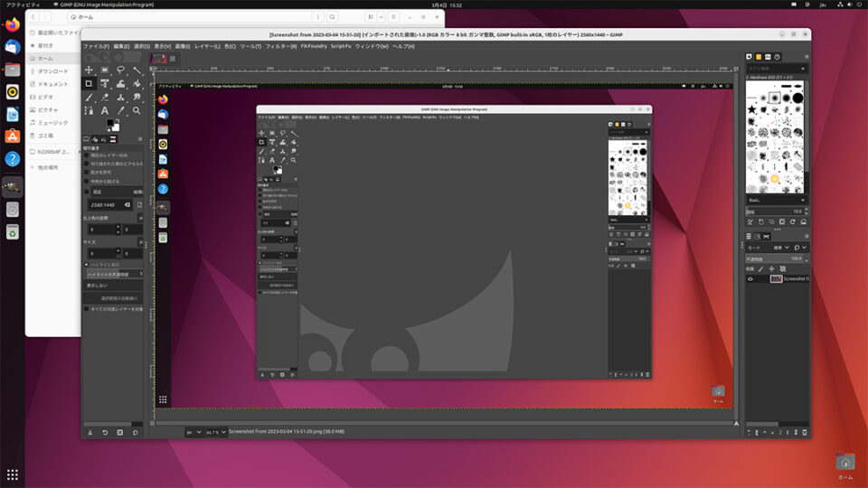
Task: Select the Paintbrush tool
Action: tap(89, 97)
